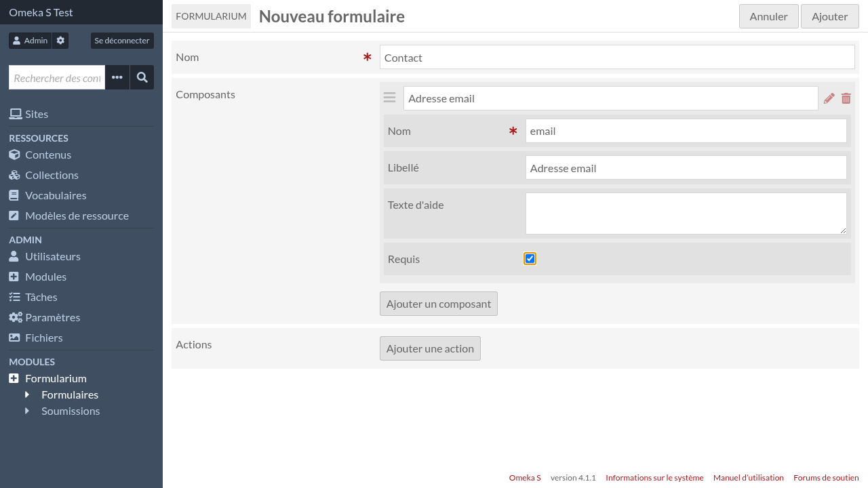Select Contenus in the Ressources menu
Viewport: 868px width, 488px height.
coord(48,155)
